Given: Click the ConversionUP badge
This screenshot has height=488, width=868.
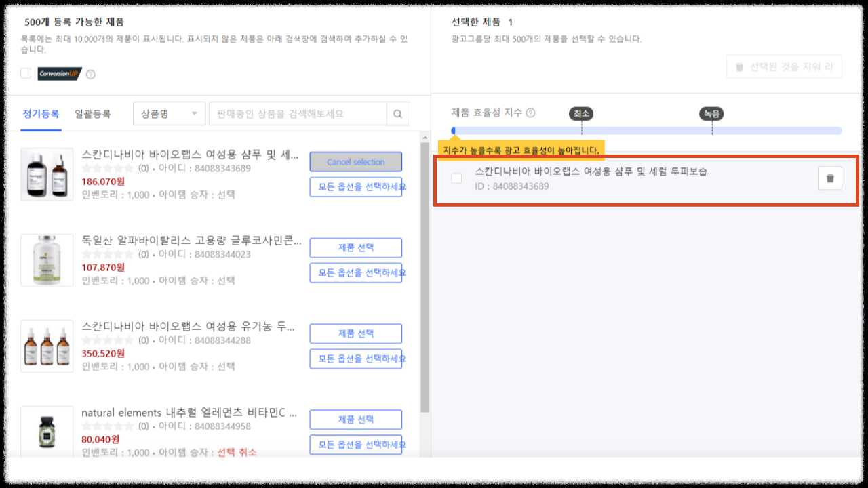Looking at the screenshot, I should [60, 73].
